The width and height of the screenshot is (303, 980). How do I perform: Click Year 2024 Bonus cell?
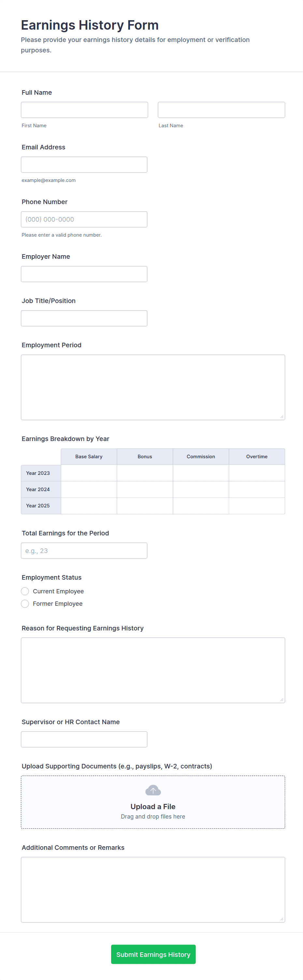pos(145,489)
